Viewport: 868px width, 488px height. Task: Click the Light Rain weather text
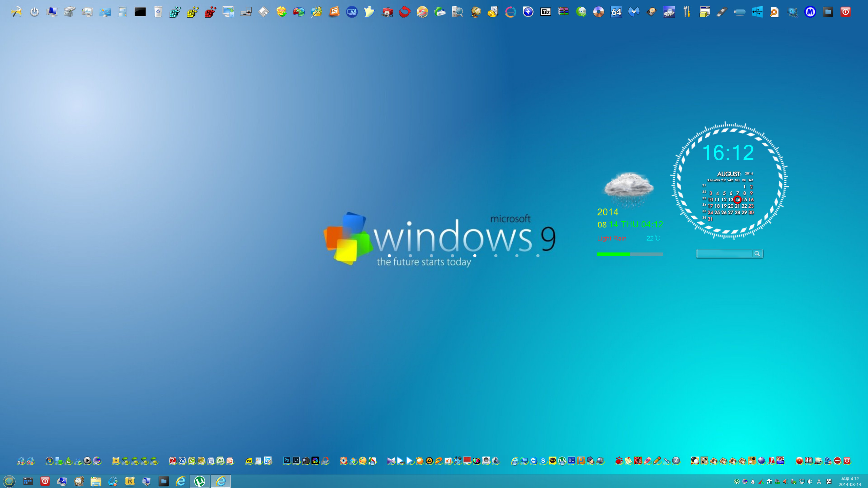[x=612, y=238]
